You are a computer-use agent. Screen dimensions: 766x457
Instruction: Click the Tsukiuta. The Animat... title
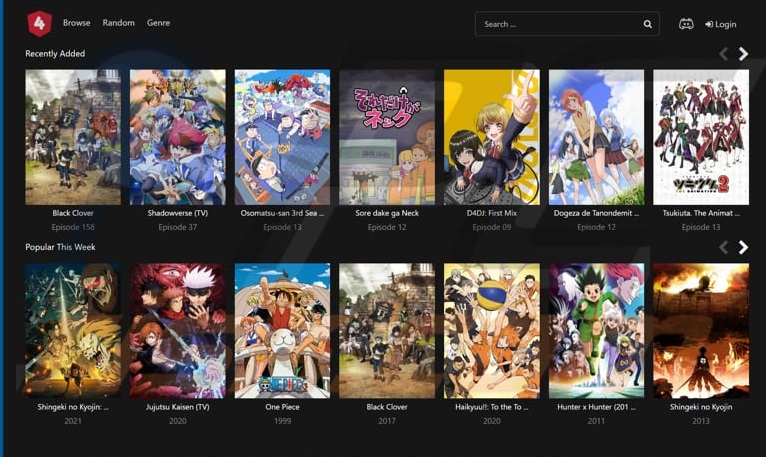click(701, 213)
